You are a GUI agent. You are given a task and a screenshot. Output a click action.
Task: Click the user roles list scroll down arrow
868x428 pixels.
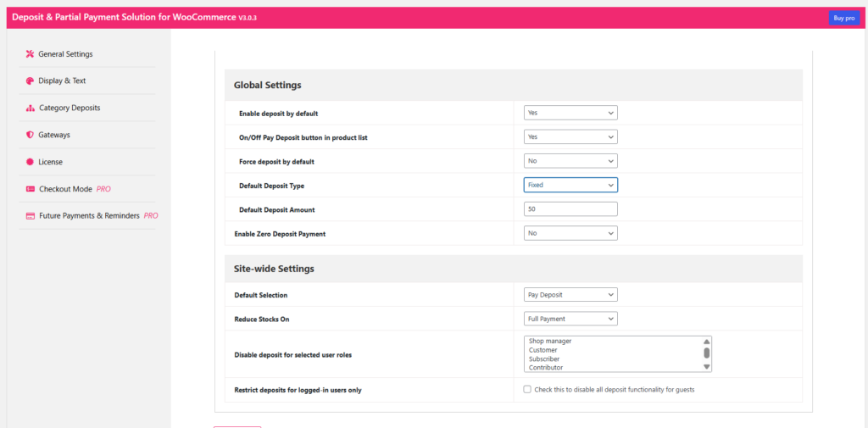tap(706, 366)
